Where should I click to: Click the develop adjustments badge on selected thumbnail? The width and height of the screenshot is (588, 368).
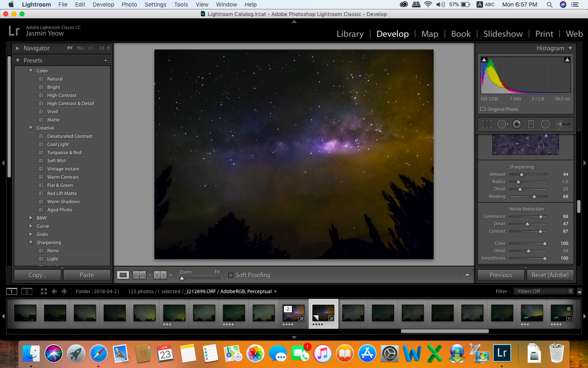(x=331, y=318)
